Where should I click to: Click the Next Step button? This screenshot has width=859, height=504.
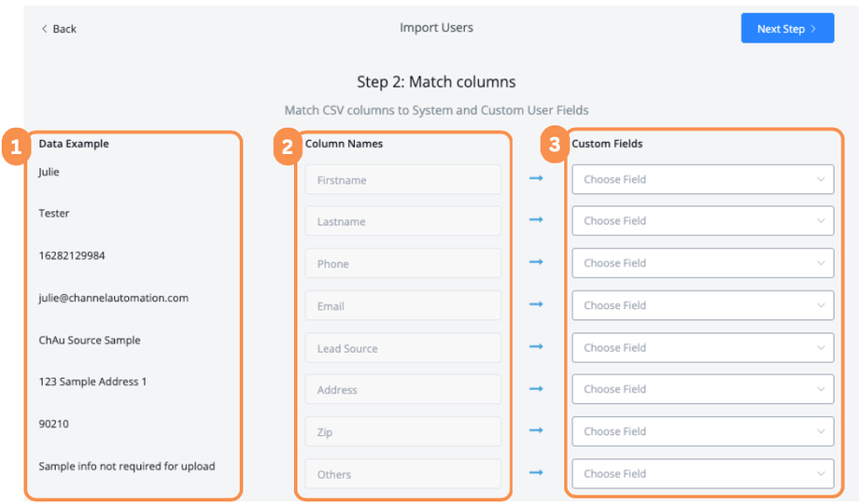click(787, 29)
